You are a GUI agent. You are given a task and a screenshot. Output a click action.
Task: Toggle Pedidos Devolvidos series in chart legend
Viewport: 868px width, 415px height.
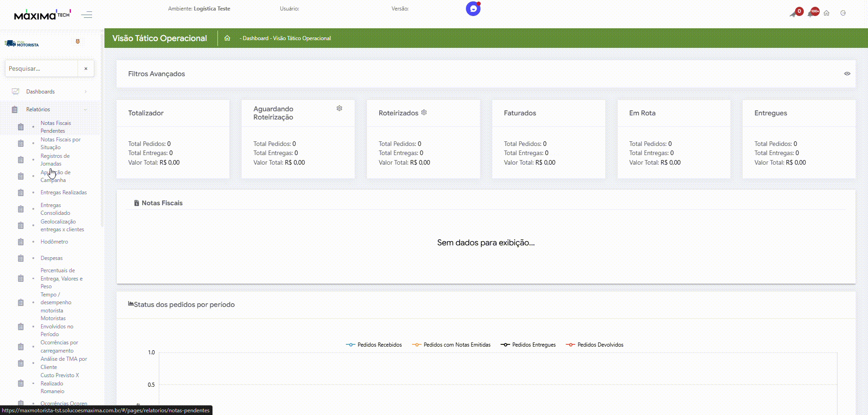pos(595,345)
